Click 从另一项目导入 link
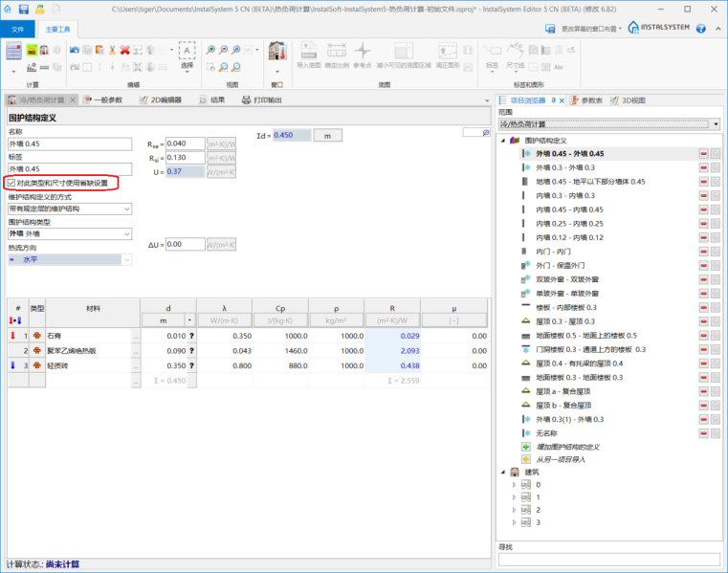This screenshot has height=573, width=728. pos(561,460)
